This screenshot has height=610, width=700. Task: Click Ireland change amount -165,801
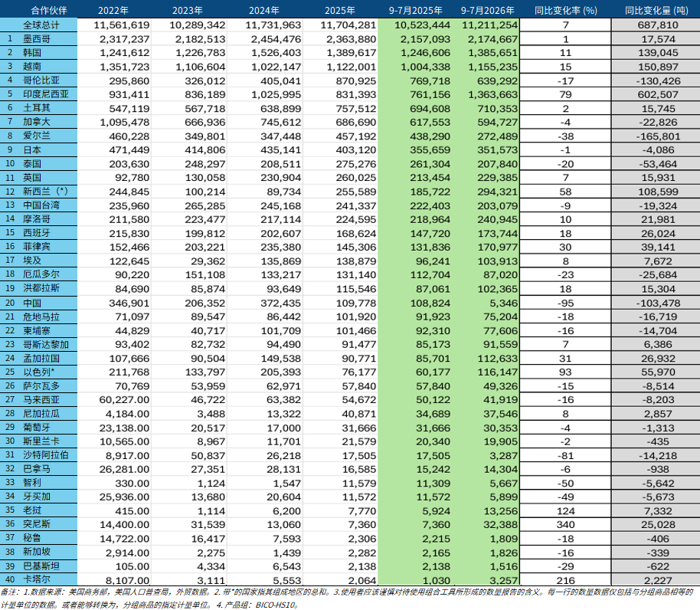click(x=658, y=136)
